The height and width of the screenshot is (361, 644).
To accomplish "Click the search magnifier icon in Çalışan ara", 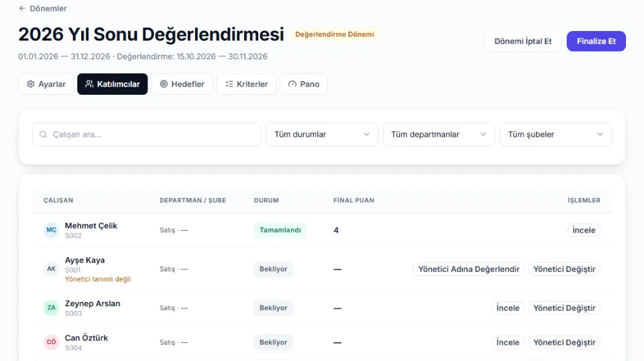I will pos(43,135).
